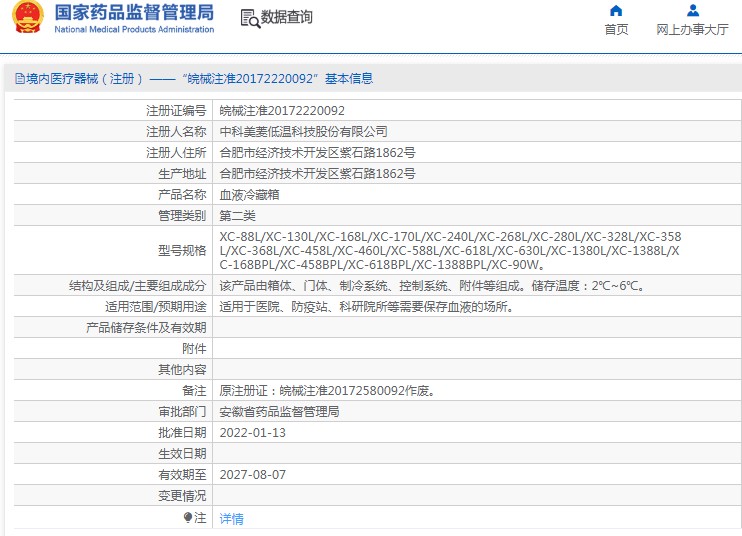742x536 pixels.
Task: Click the bullet icon beside 注
Action: pyautogui.click(x=187, y=518)
